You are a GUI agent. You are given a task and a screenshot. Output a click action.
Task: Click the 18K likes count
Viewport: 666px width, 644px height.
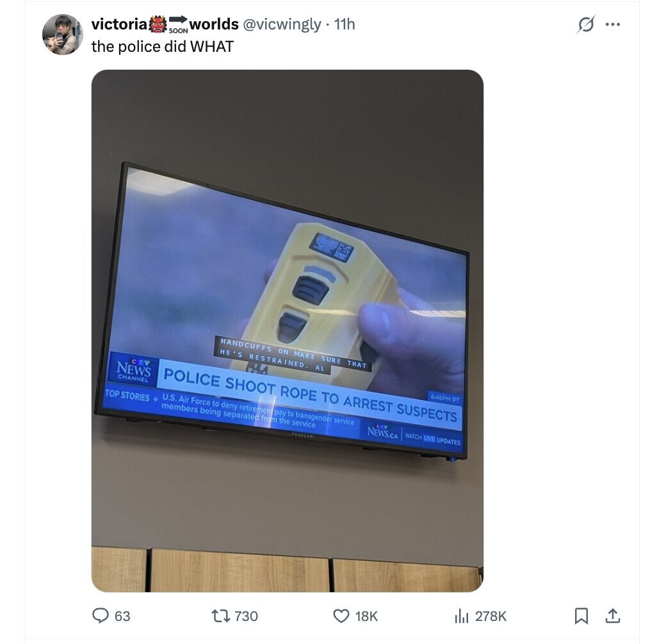click(366, 616)
